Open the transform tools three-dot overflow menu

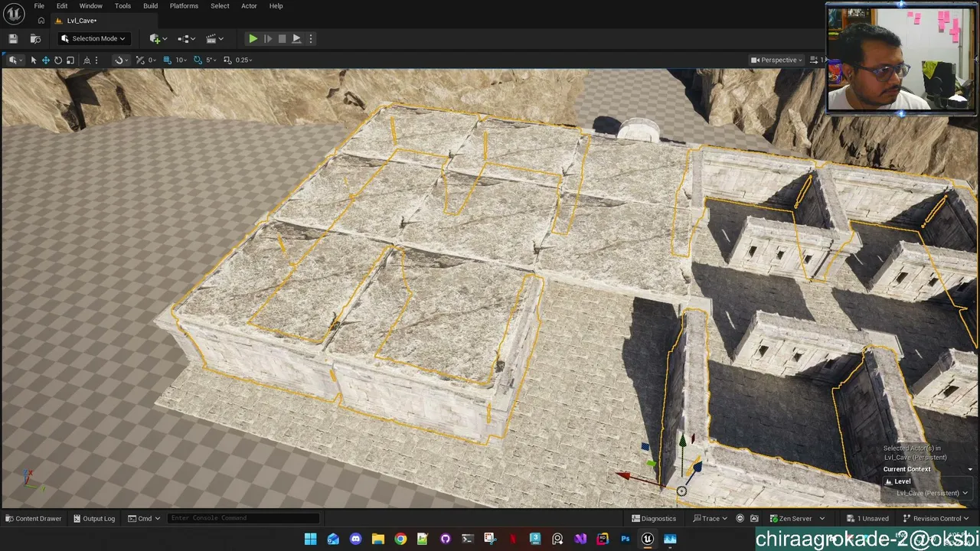pos(96,60)
